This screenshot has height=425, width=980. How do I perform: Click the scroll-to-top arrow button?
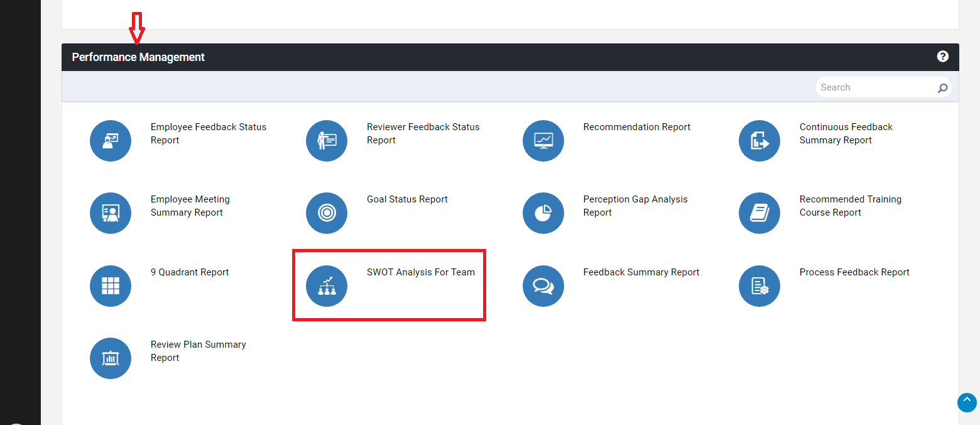click(x=967, y=402)
